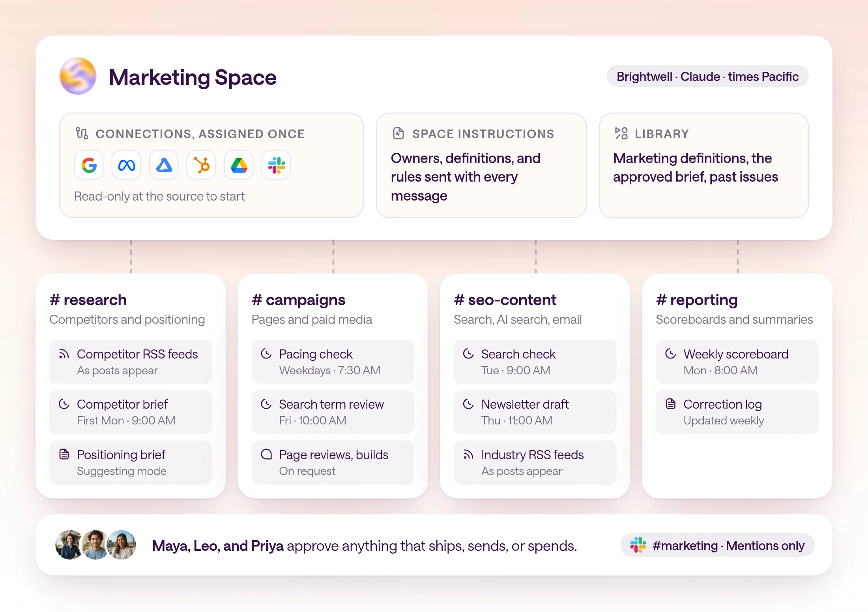Click 'Mon · 8:00 AM' schedule text

(x=720, y=370)
